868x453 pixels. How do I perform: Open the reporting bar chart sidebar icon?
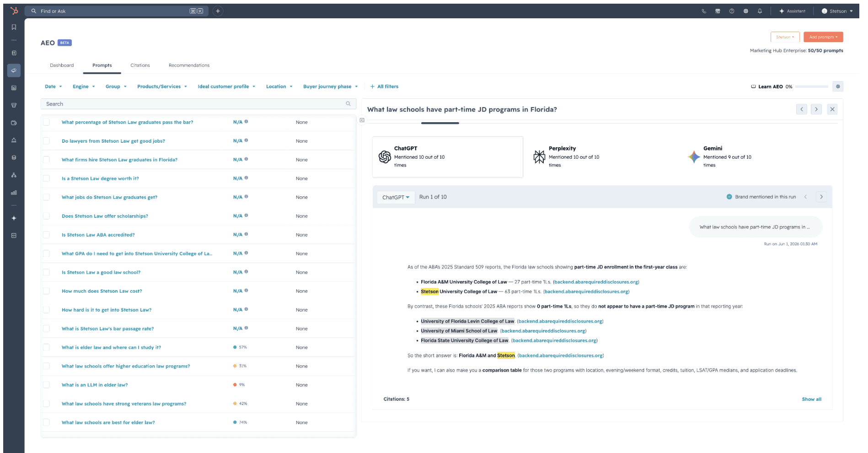click(14, 193)
